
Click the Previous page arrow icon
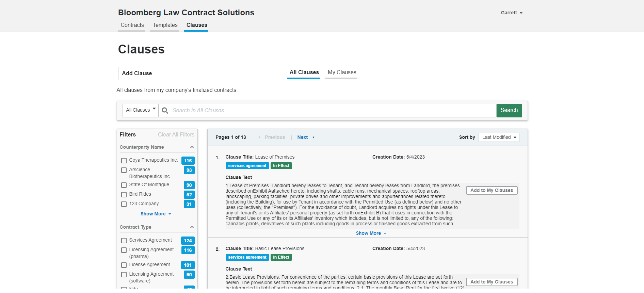click(x=259, y=137)
